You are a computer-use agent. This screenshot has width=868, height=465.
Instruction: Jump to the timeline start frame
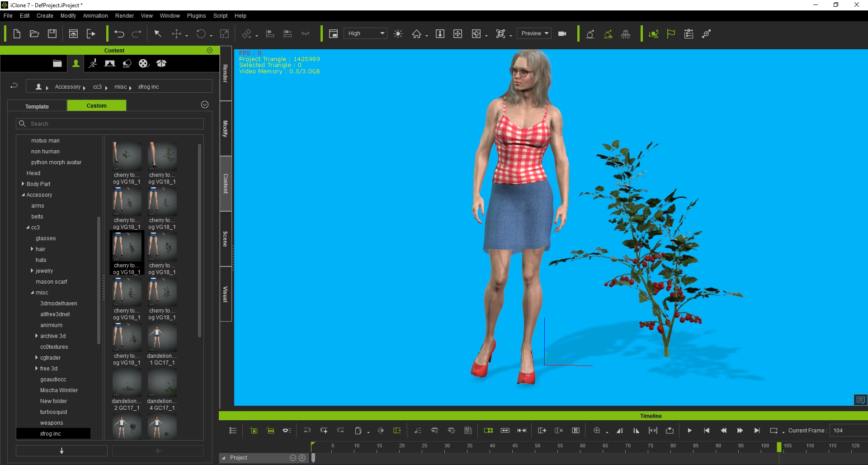707,431
